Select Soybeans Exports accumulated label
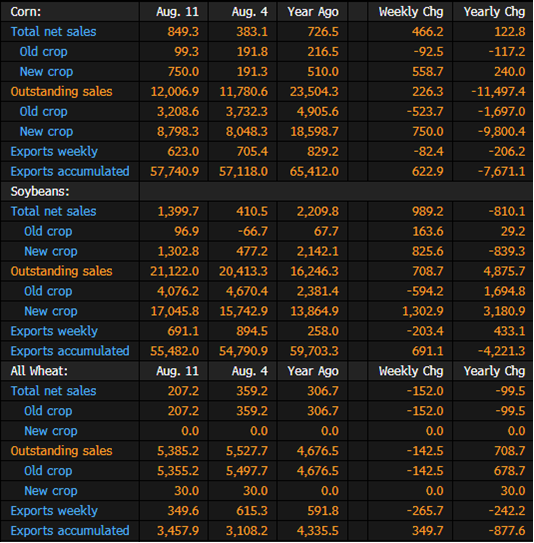Image resolution: width=534 pixels, height=543 pixels. pyautogui.click(x=70, y=351)
